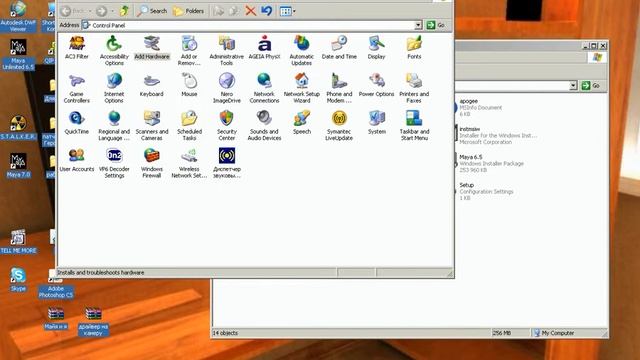Open the Maya 7.0 desktop shortcut
This screenshot has height=360, width=640.
[18, 165]
